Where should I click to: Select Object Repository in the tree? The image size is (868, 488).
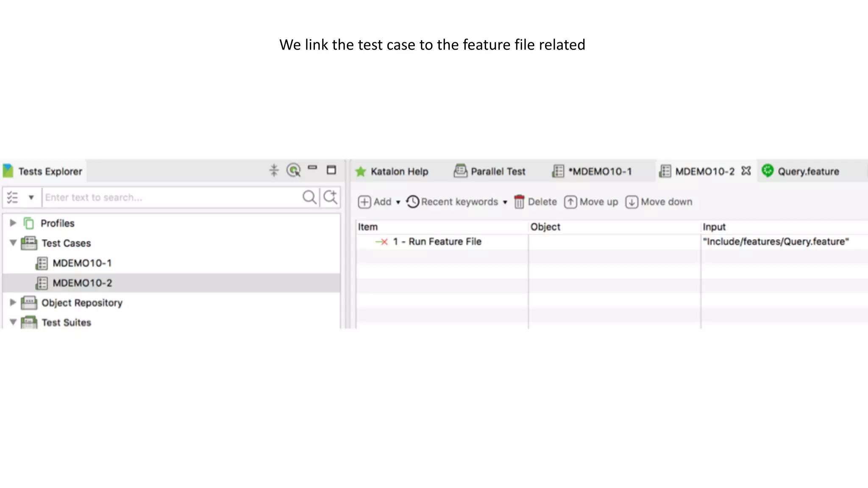pos(82,303)
